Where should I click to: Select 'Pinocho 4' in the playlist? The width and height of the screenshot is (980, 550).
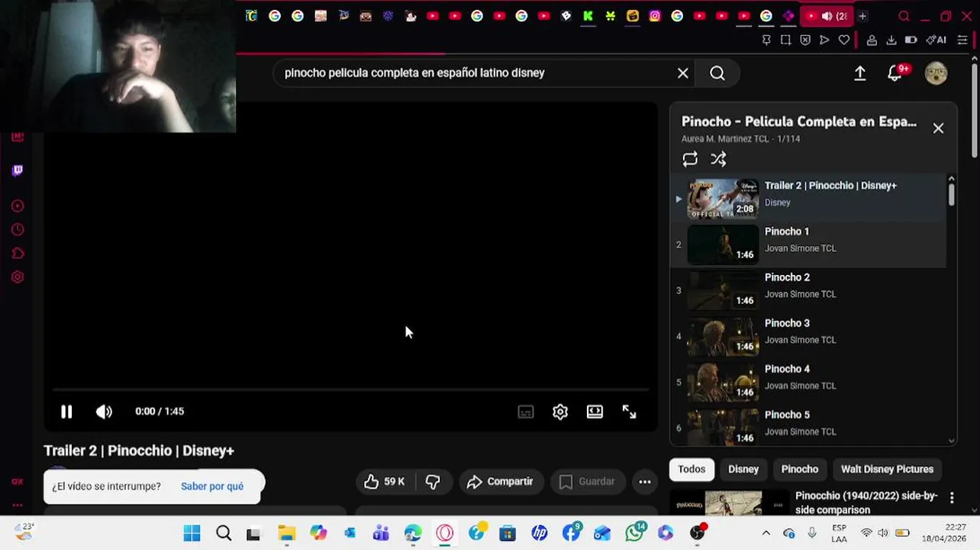click(x=808, y=382)
